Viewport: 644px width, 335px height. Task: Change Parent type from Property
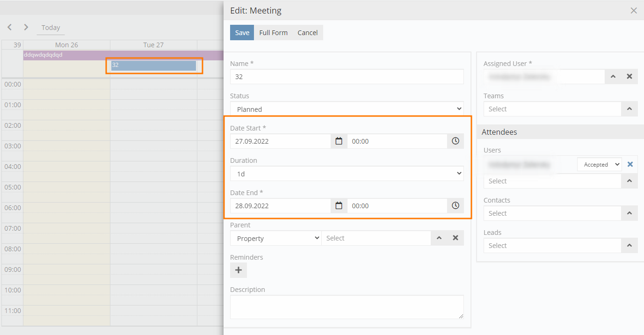tap(275, 238)
